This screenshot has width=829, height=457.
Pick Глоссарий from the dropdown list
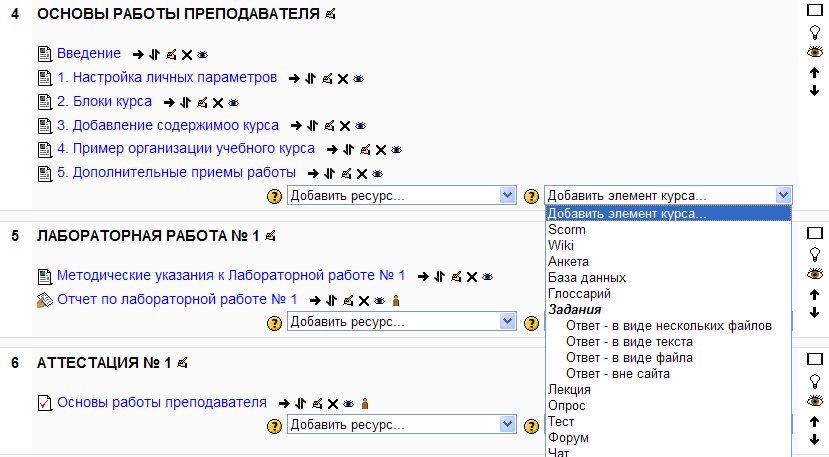coord(668,294)
